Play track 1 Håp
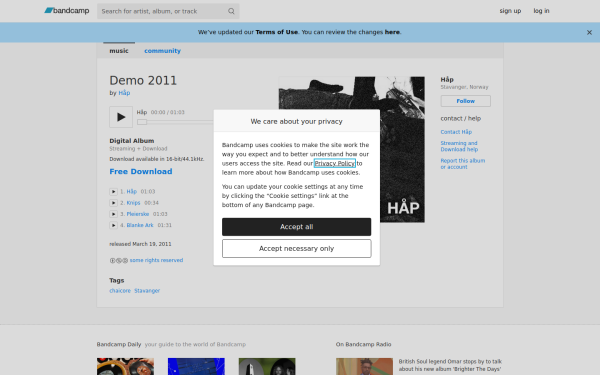 (x=113, y=191)
